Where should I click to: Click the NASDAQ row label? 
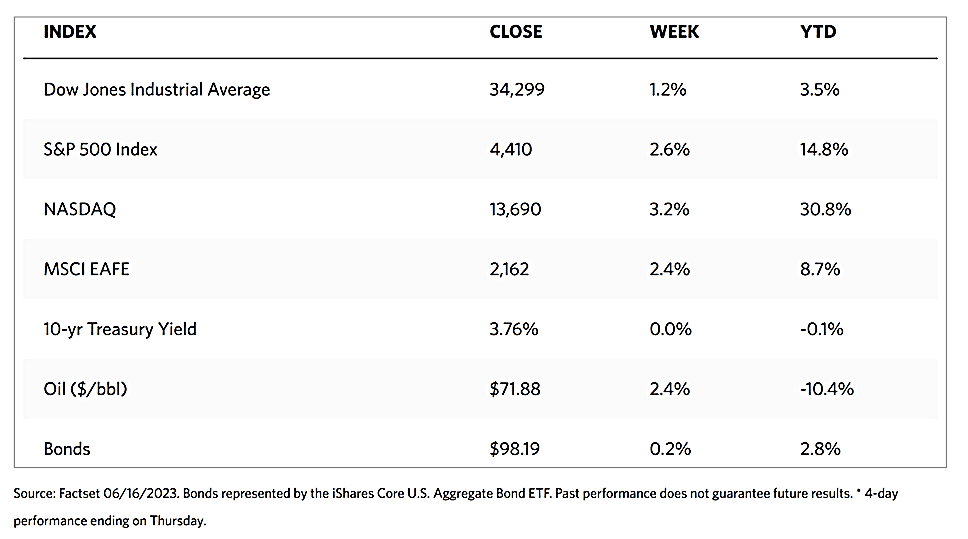point(81,209)
